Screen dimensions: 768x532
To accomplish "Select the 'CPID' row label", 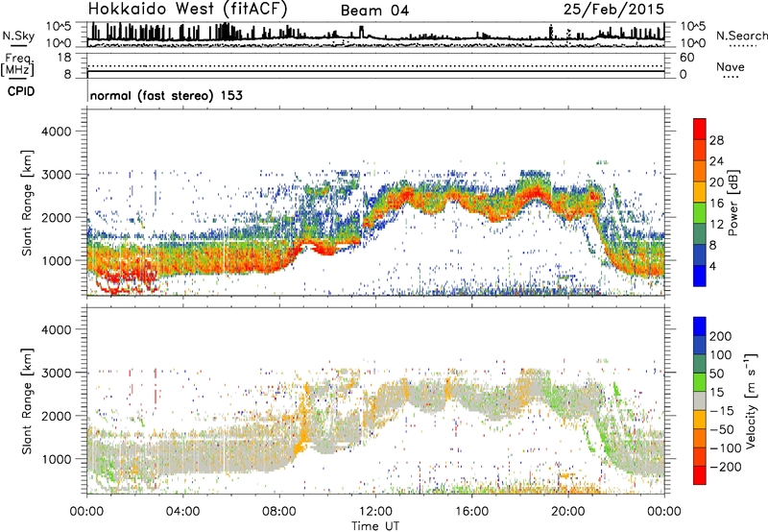I will click(21, 91).
